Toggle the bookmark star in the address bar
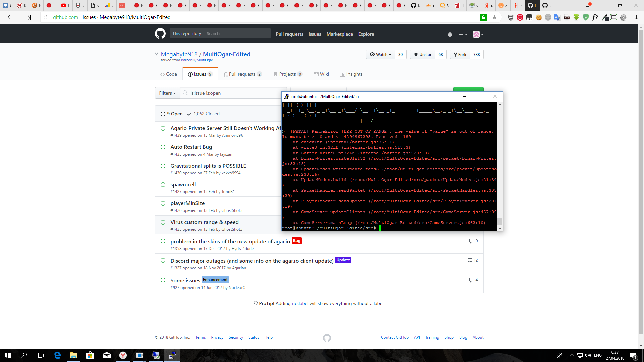This screenshot has height=362, width=644. tap(495, 17)
